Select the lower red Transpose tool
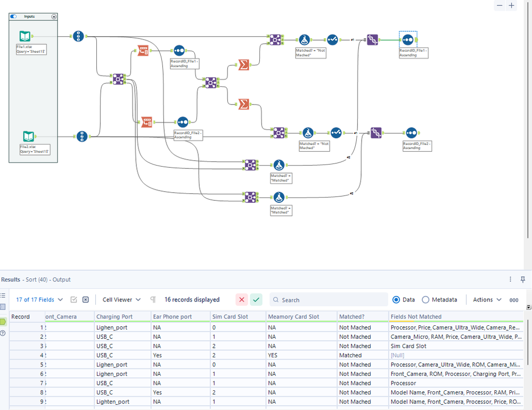Image resolution: width=532 pixels, height=410 pixels. (x=146, y=122)
